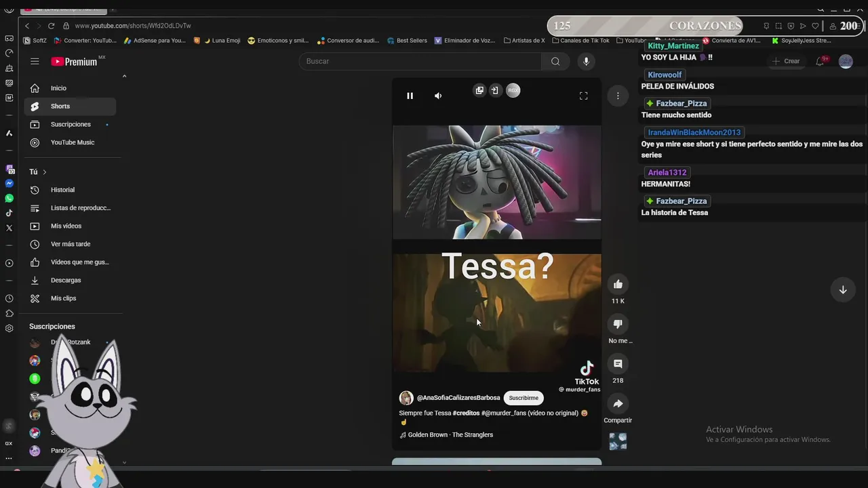Open Descargas in the sidebar
Image resolution: width=868 pixels, height=488 pixels.
(70, 280)
